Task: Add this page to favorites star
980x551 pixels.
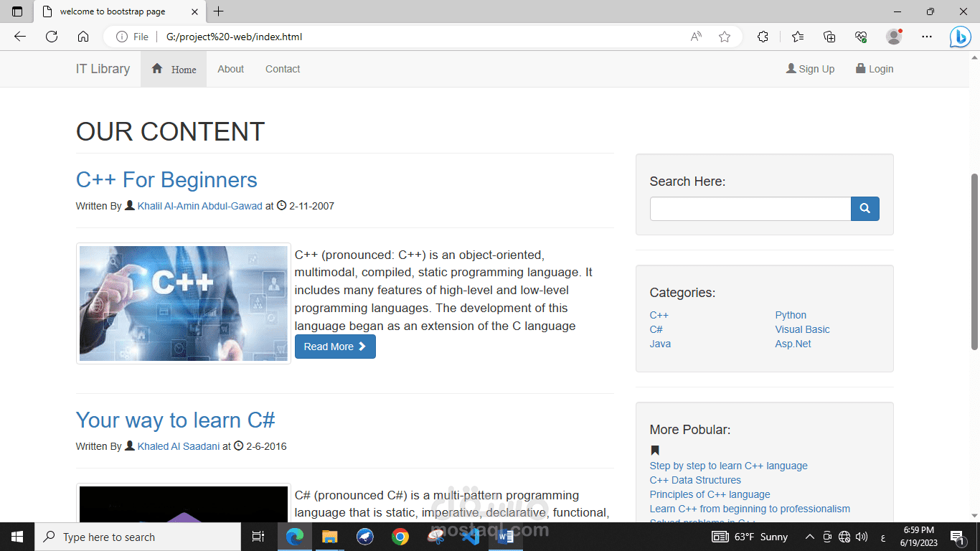Action: pos(725,37)
